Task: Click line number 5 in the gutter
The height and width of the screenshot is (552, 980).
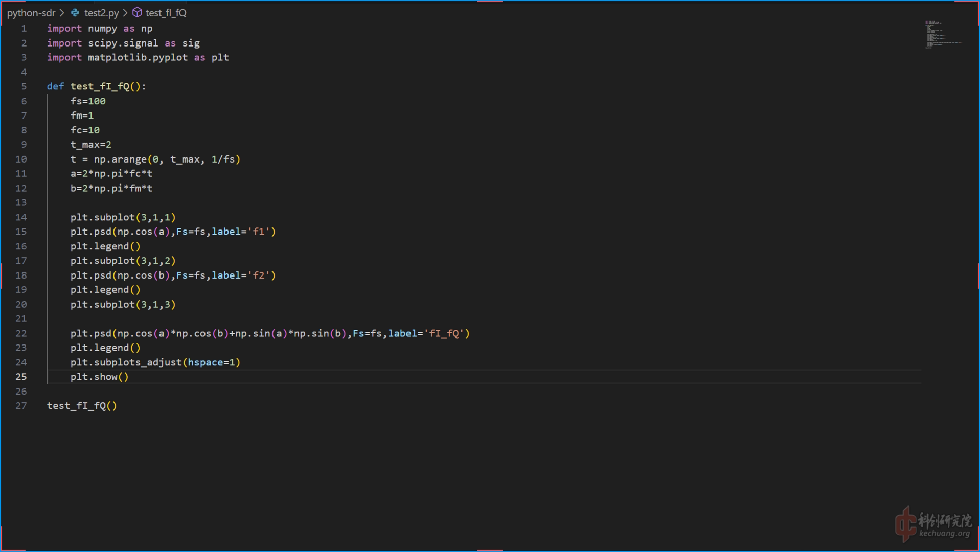Action: coord(24,86)
